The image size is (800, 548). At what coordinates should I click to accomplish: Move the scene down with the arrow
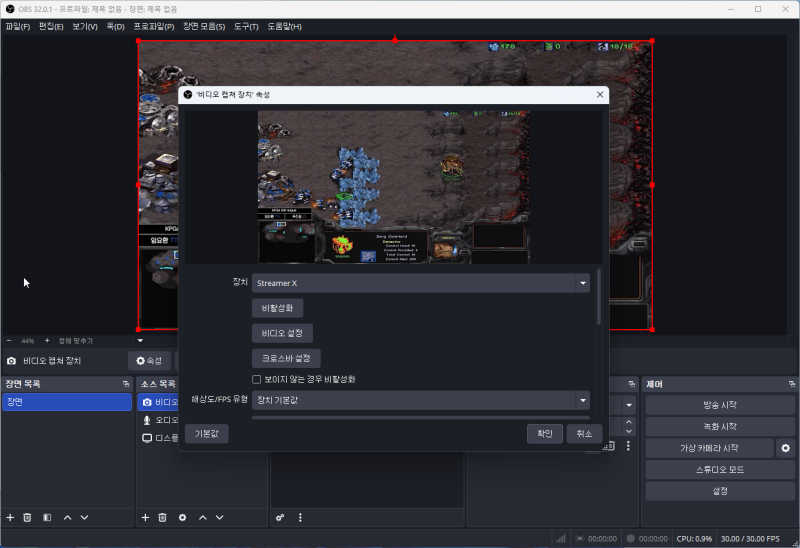point(85,517)
